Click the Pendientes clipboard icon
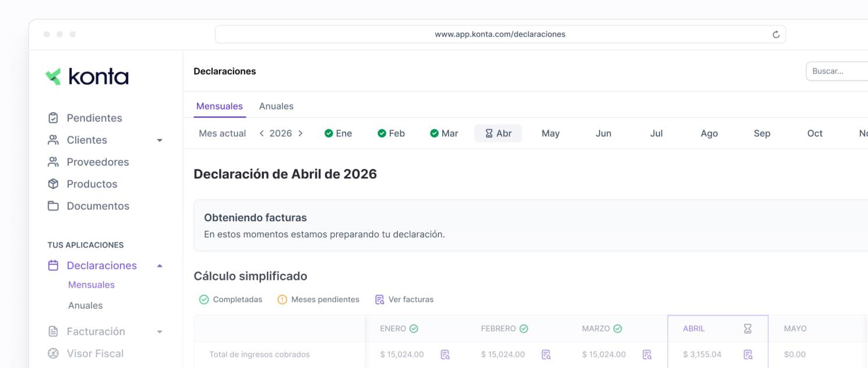 [53, 118]
